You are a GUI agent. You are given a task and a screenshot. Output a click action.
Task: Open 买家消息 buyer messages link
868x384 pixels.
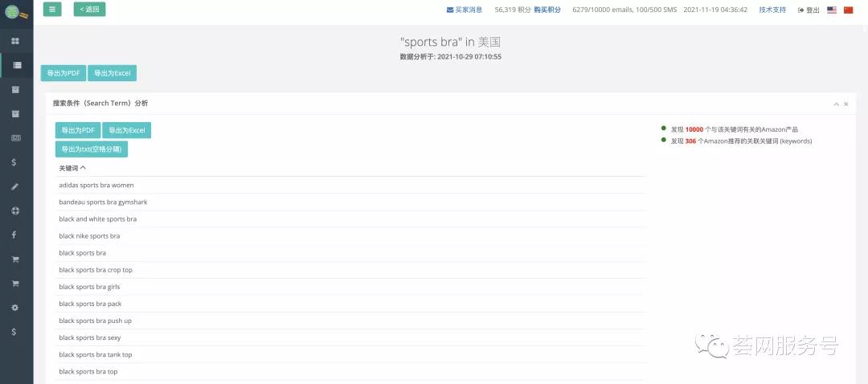465,10
